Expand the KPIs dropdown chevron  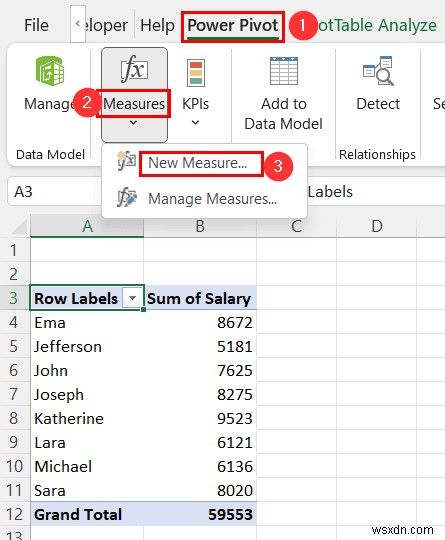195,122
